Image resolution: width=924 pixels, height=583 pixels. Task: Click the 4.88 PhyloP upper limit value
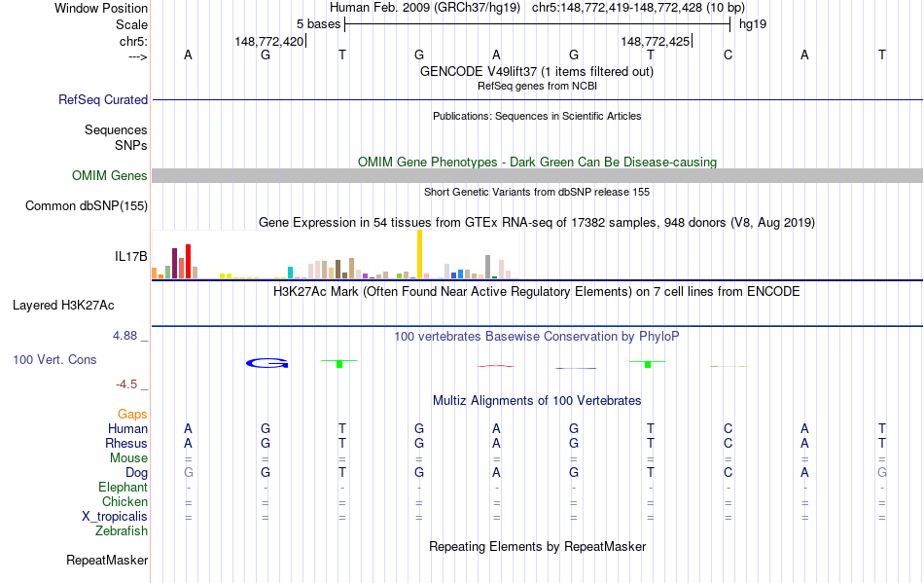point(124,336)
